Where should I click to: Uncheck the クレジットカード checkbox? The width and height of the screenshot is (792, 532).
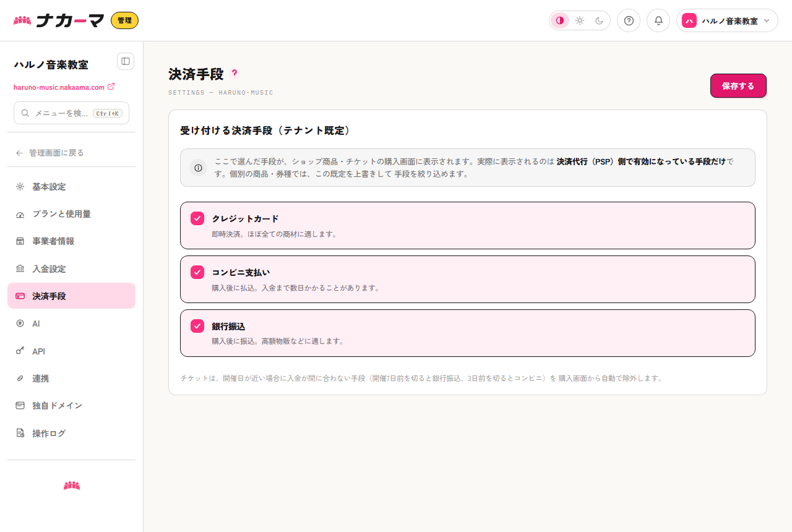point(197,218)
